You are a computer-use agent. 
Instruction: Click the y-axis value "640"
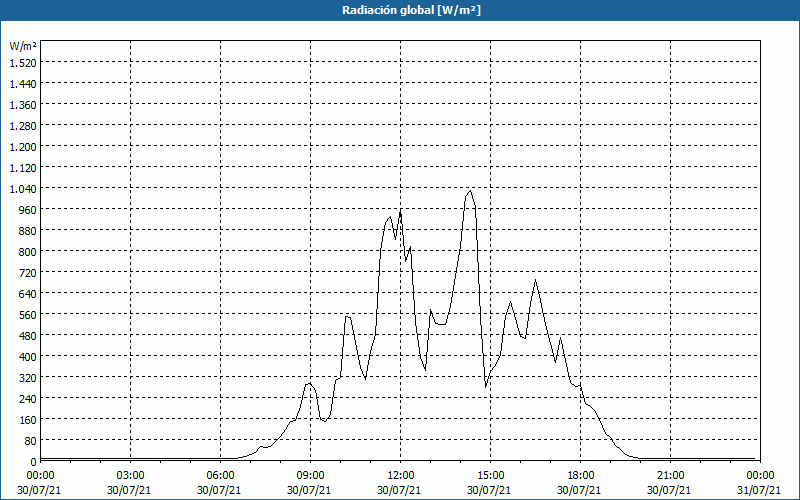(x=28, y=293)
